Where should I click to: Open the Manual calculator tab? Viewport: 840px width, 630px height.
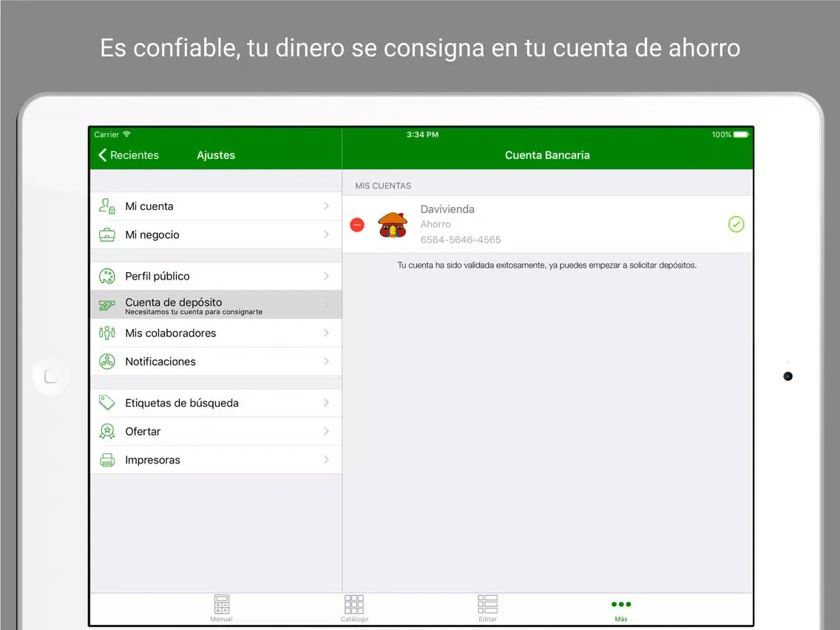point(221,609)
